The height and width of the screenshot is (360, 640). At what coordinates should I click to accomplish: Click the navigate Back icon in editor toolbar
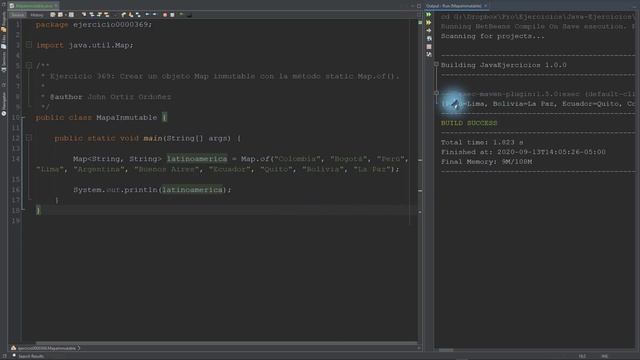60,15
